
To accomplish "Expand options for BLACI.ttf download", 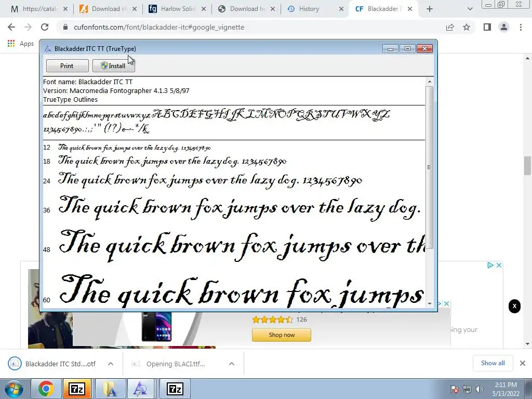I will (x=232, y=364).
